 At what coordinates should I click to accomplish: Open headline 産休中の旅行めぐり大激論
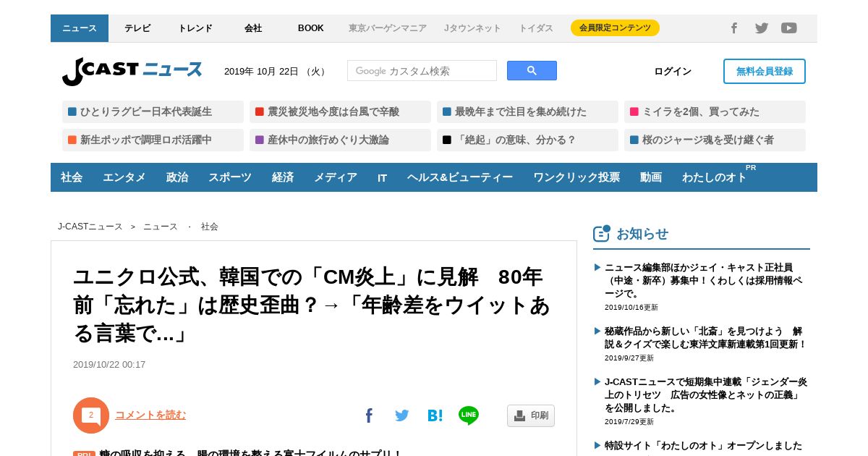[340, 140]
